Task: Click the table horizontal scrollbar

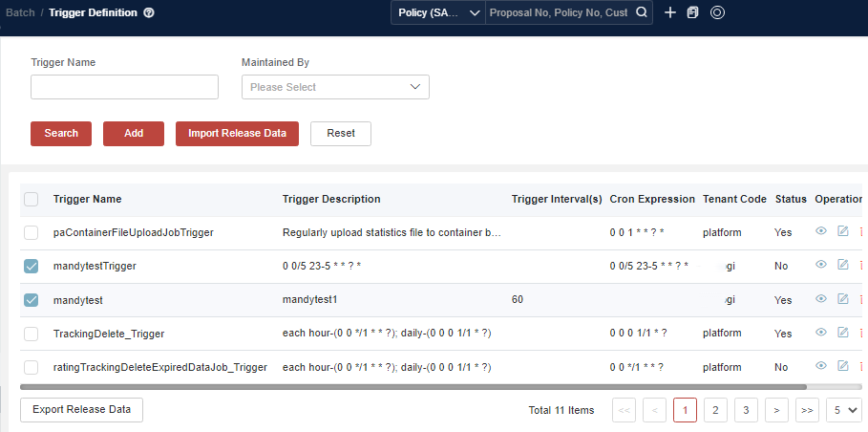Action: 413,386
